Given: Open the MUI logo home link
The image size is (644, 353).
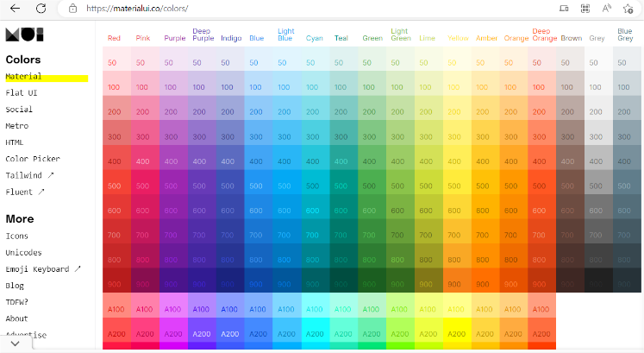Looking at the screenshot, I should [25, 35].
